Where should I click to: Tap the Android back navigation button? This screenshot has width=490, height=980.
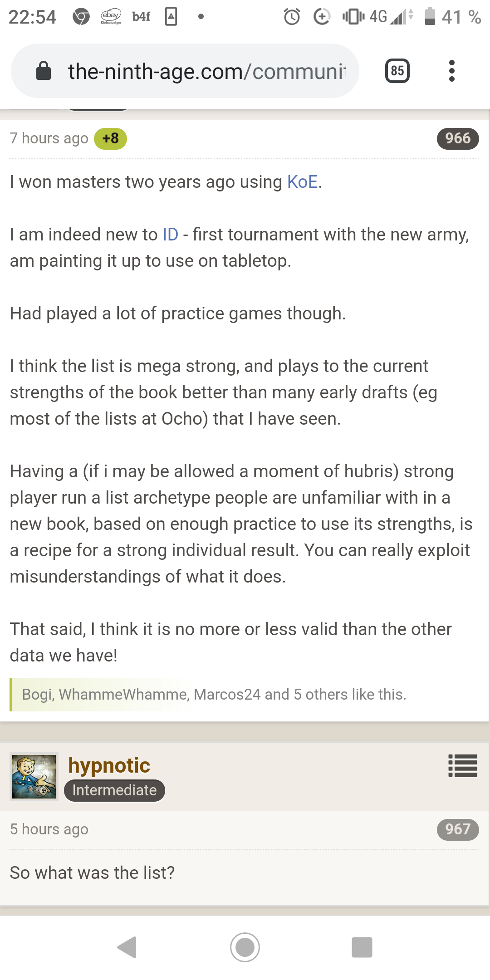127,947
